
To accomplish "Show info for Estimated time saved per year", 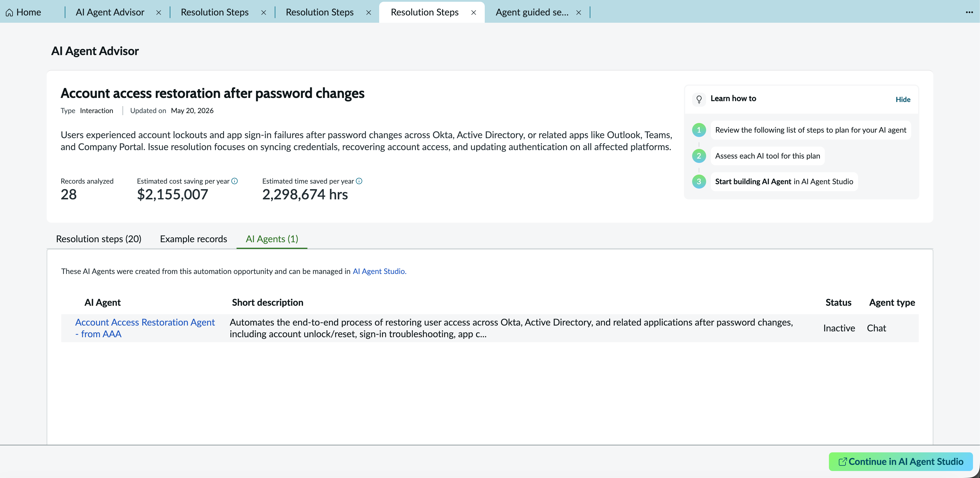I will click(x=359, y=181).
